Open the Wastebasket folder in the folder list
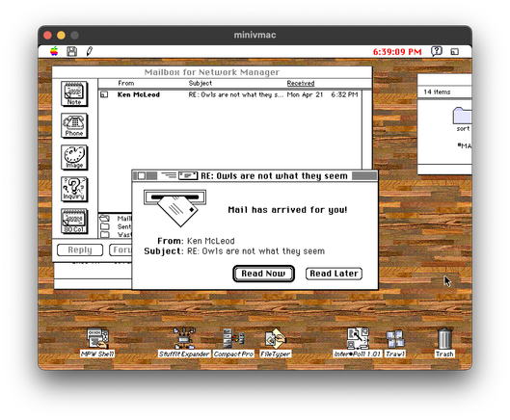The image size is (510, 420). point(116,234)
